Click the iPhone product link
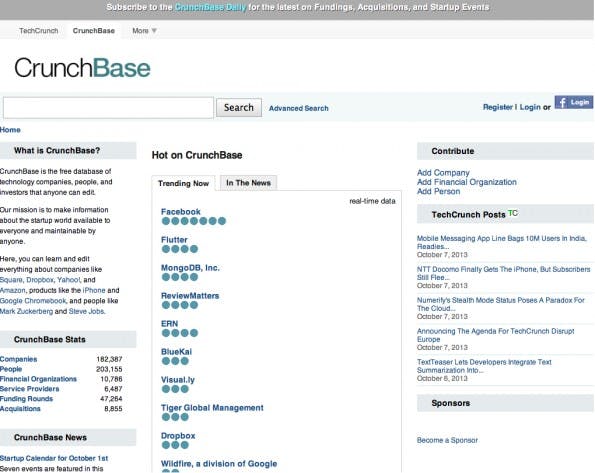Screen dimensions: 595x473 tap(94, 290)
